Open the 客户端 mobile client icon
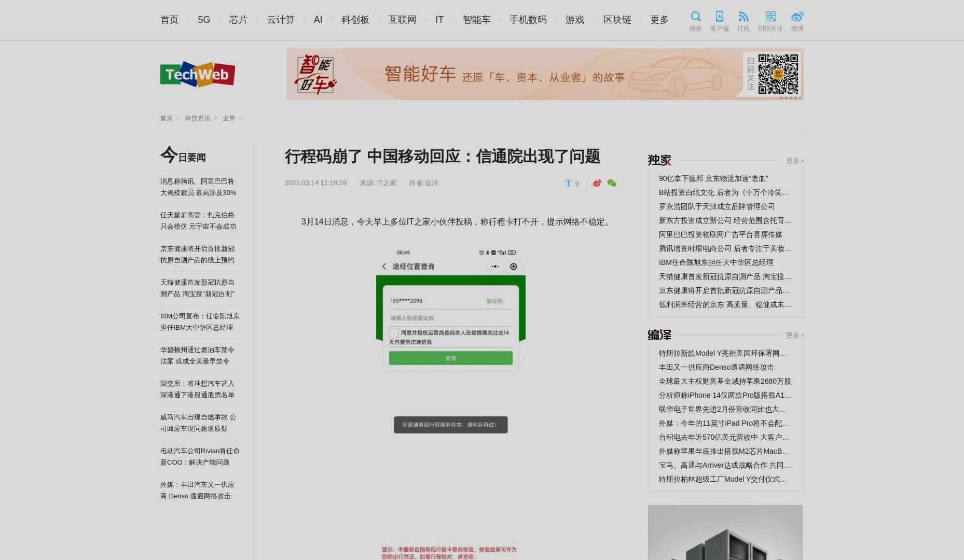Image resolution: width=964 pixels, height=560 pixels. pos(719,16)
